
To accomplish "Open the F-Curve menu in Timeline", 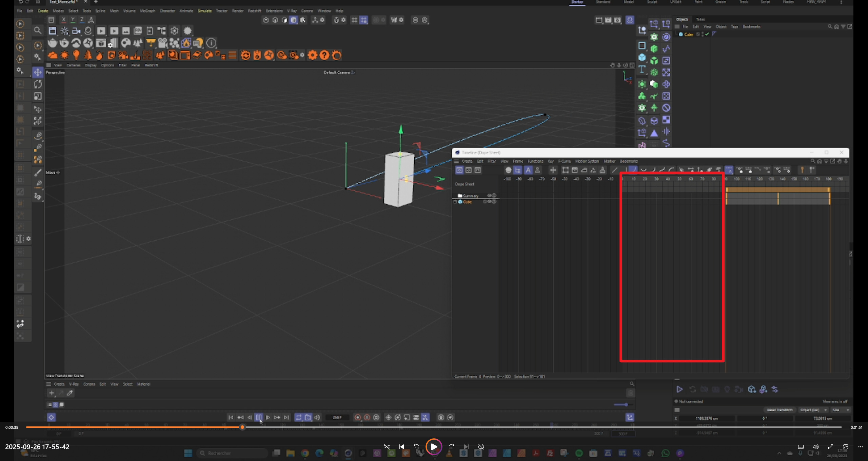I will coord(564,161).
